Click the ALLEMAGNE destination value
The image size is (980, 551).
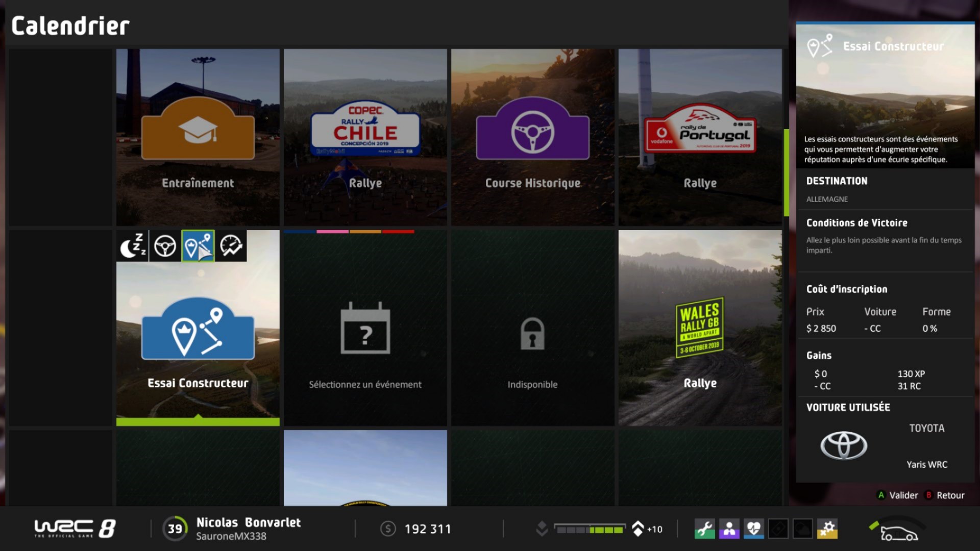pyautogui.click(x=827, y=199)
